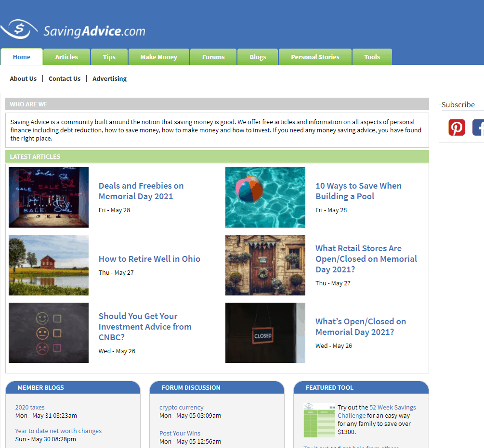Read What Retail Stores Are Open/Closed article
This screenshot has width=484, height=448.
(366, 259)
